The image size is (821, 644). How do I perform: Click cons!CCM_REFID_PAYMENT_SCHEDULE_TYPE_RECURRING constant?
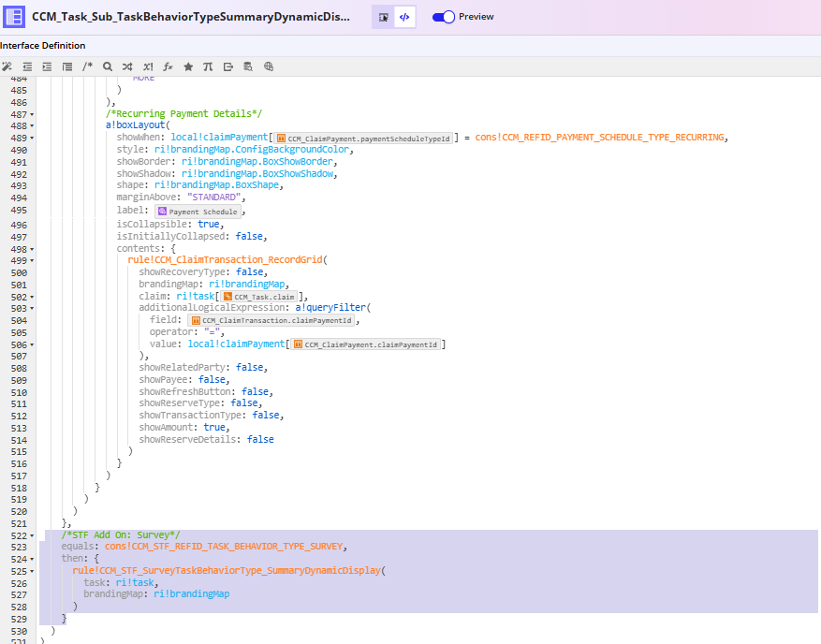599,138
